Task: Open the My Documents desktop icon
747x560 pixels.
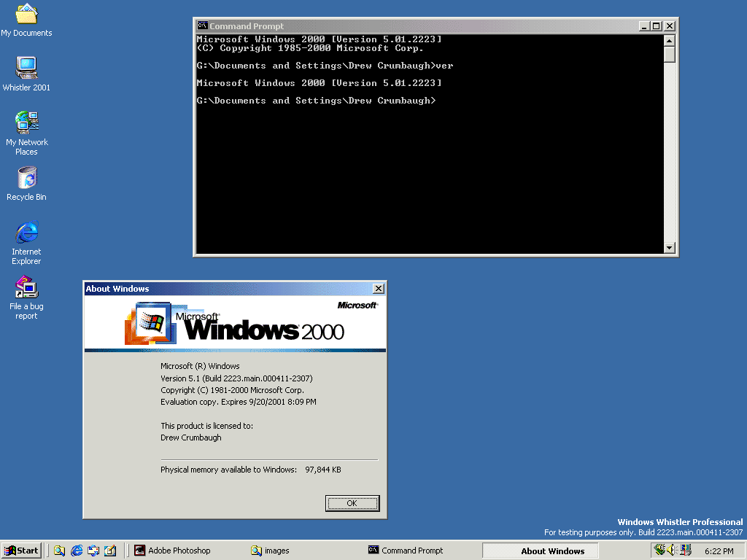Action: (x=27, y=20)
